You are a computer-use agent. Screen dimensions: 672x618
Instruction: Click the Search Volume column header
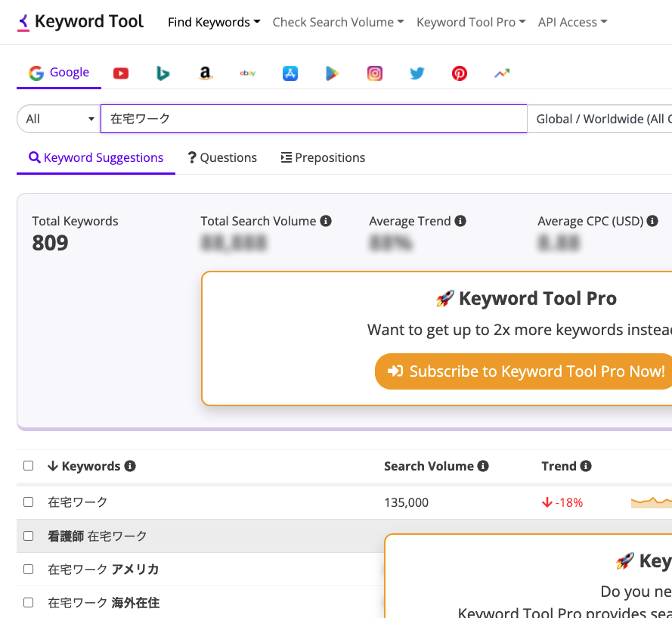(429, 466)
